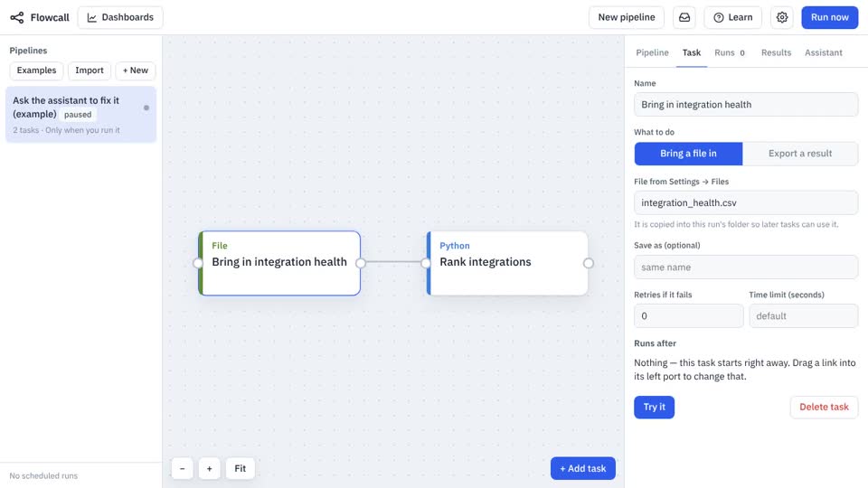868x488 pixels.
Task: Click the paused pipeline status dot
Action: tap(146, 108)
